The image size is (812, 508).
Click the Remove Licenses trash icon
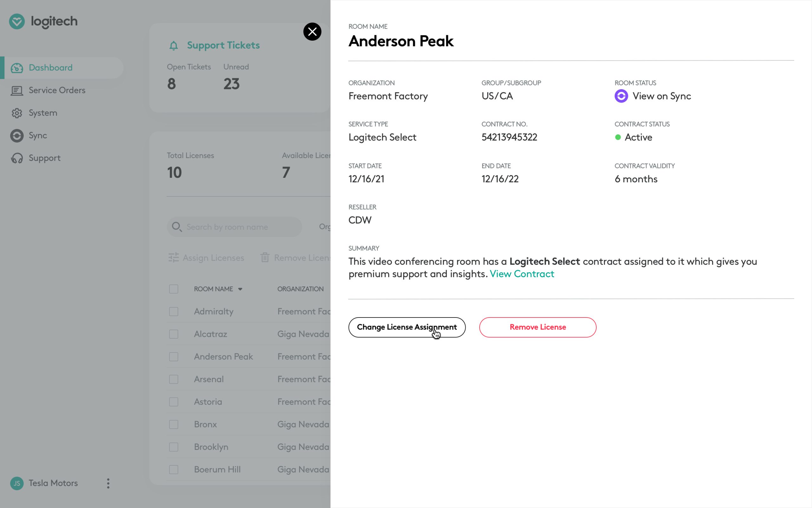pos(265,258)
